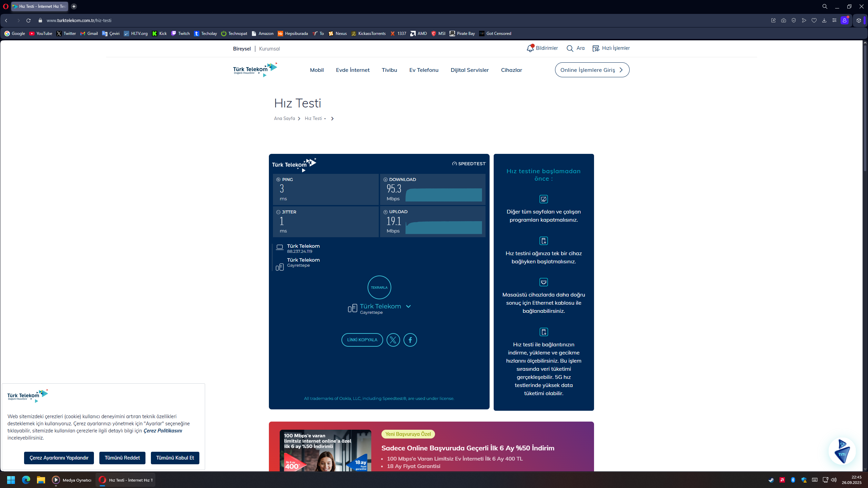
Task: Open the Twitch bookmark
Action: click(180, 34)
